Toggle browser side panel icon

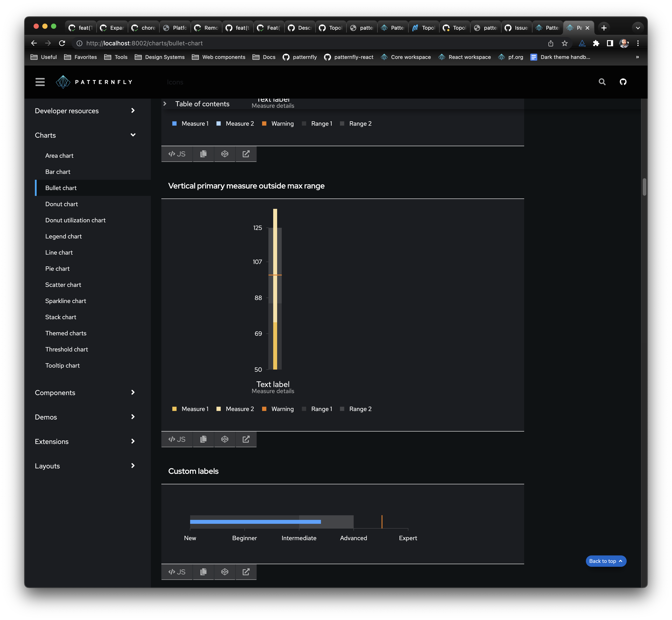click(x=610, y=43)
